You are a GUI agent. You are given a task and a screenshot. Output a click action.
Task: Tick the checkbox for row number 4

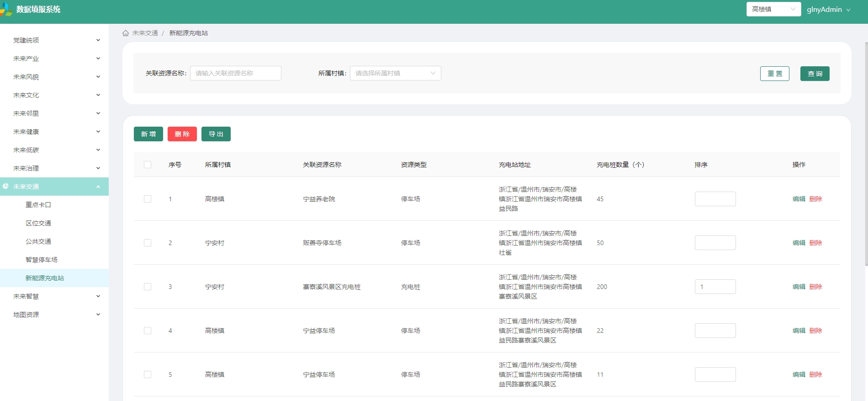(x=148, y=331)
